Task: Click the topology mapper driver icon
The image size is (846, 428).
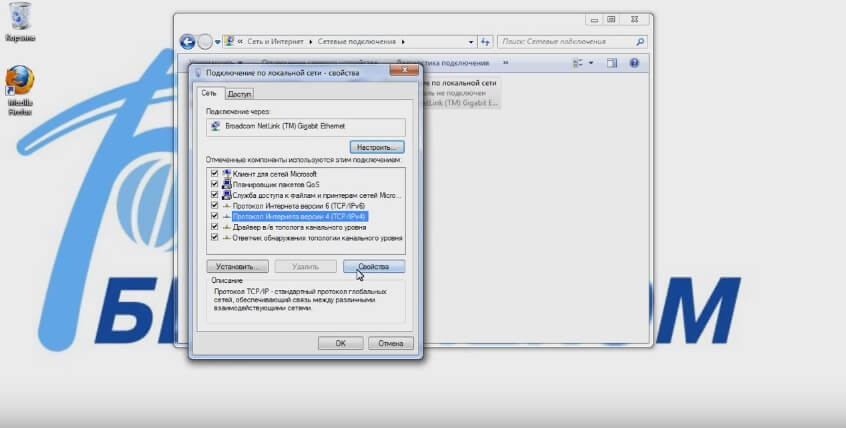Action: pyautogui.click(x=227, y=227)
